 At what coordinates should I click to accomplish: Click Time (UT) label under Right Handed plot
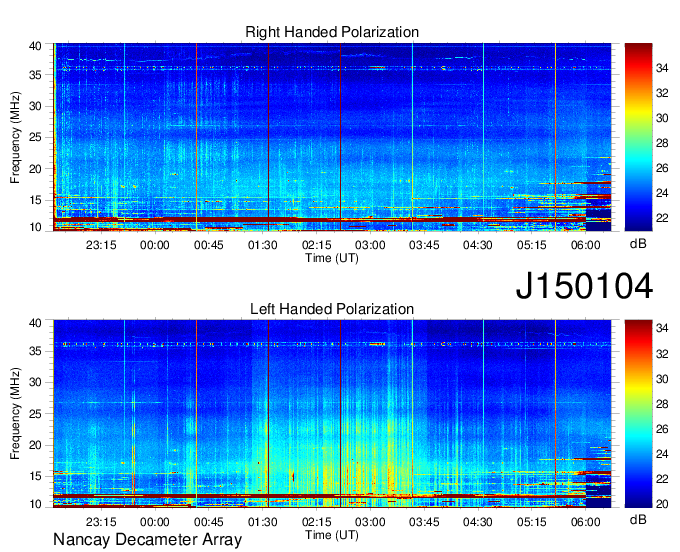click(x=332, y=258)
